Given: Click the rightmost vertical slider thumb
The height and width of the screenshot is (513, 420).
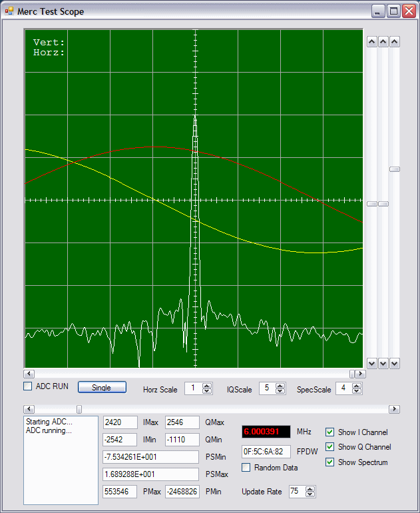Looking at the screenshot, I should tap(395, 169).
